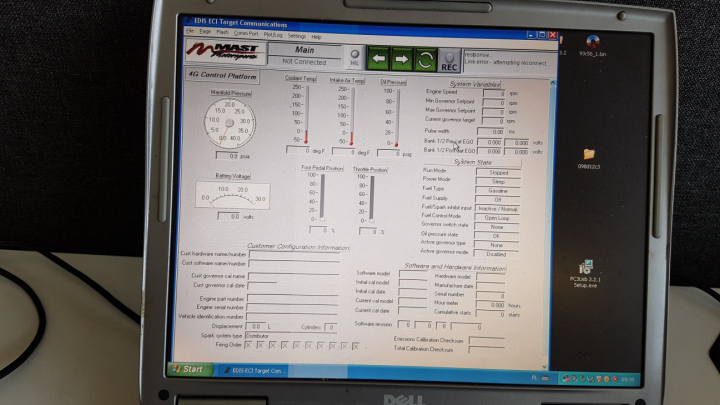Select the PC3usb 3.2.1 Setup.exe icon
The image size is (720, 405).
[x=585, y=274]
